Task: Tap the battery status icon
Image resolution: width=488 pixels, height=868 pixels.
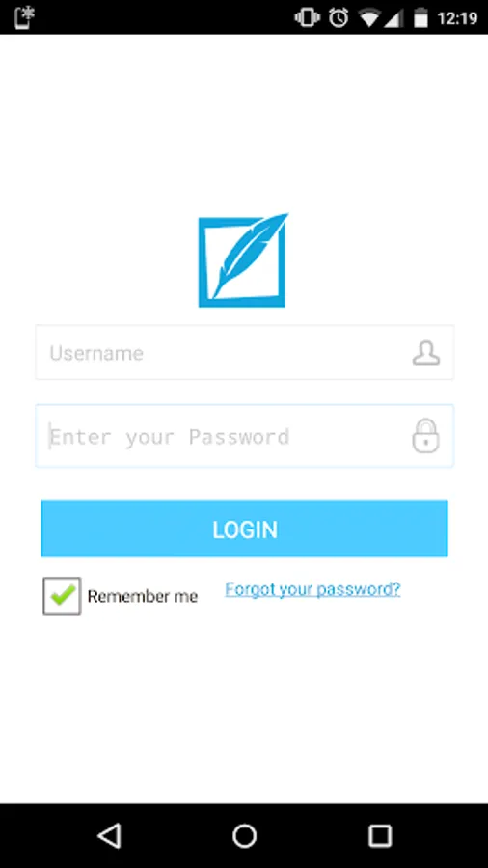Action: (x=421, y=17)
